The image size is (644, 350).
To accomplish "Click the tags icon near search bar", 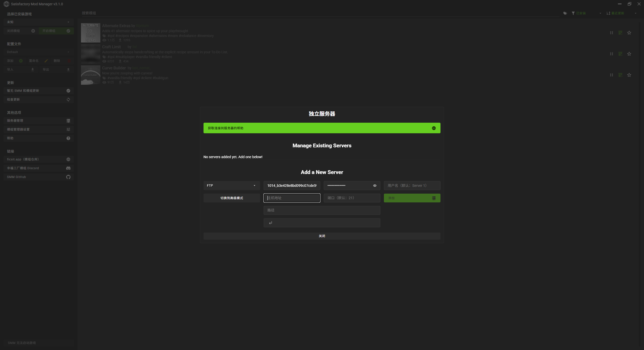I will [x=565, y=13].
